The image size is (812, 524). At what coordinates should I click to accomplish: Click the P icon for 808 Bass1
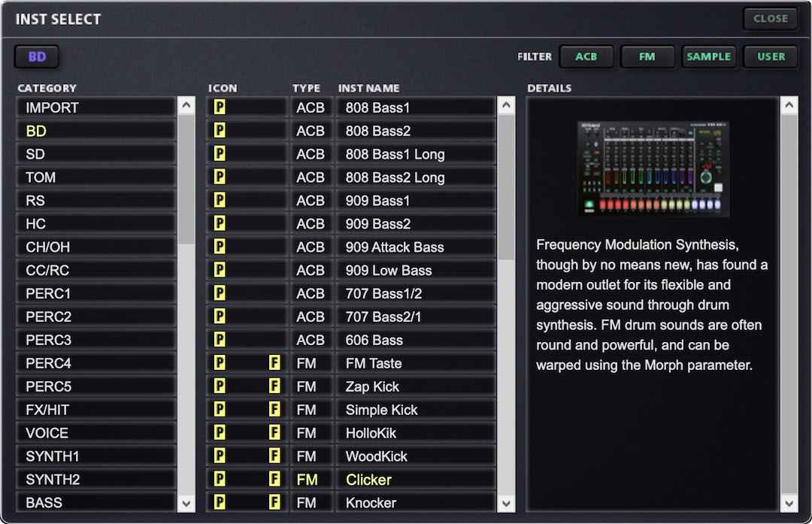[220, 108]
